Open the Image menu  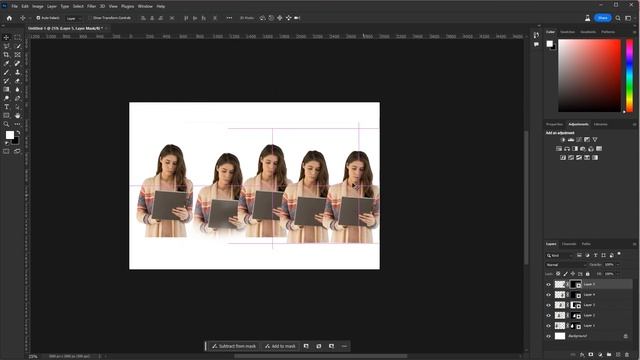(x=38, y=7)
